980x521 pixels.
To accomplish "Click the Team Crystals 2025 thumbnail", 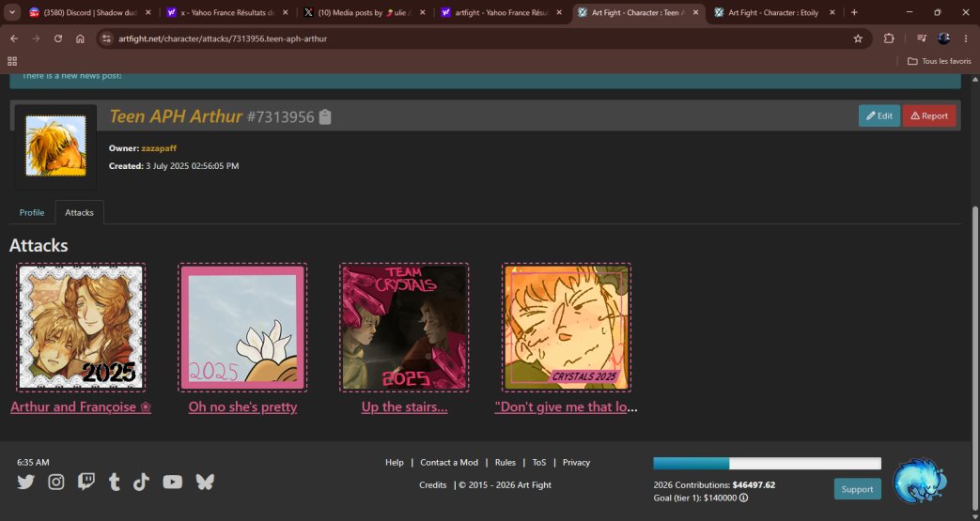I will coord(404,328).
